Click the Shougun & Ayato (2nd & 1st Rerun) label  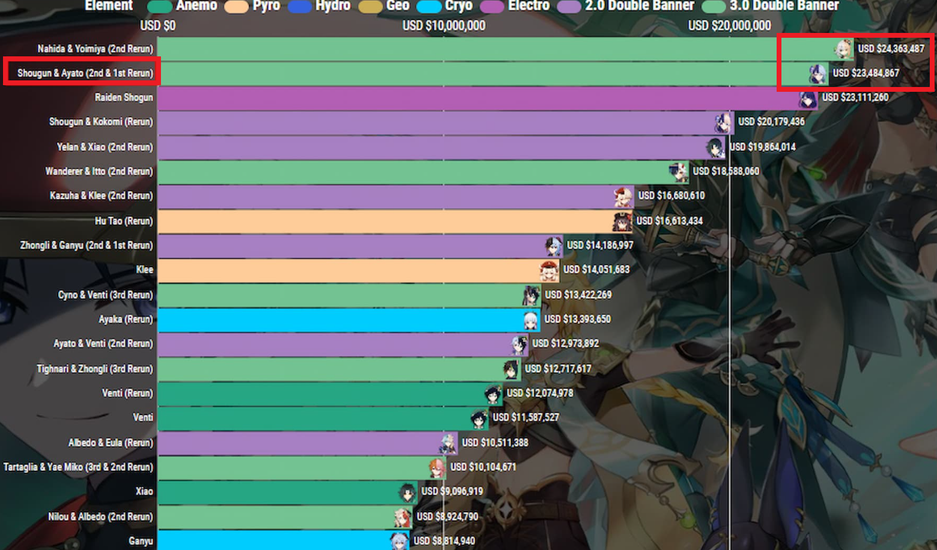click(x=85, y=74)
